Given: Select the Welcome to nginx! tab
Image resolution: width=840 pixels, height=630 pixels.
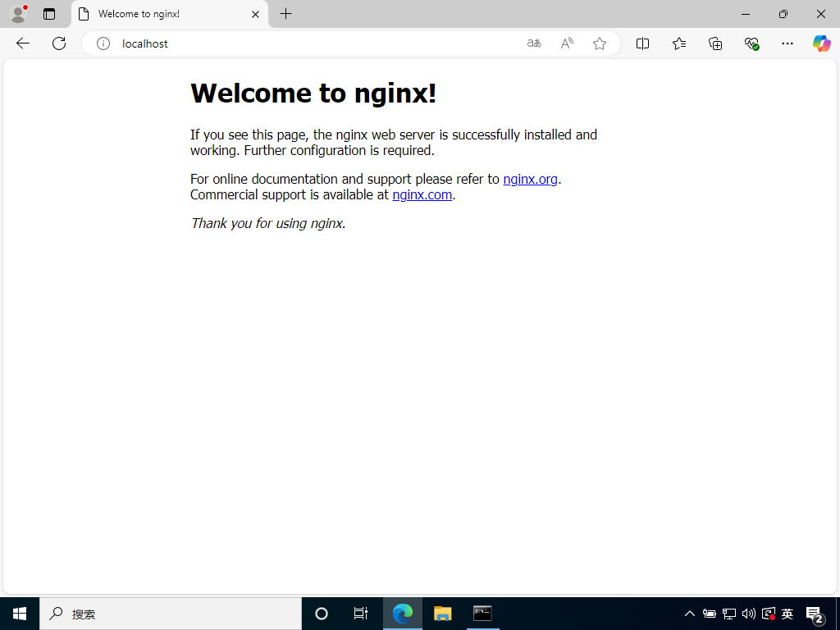Looking at the screenshot, I should click(170, 14).
